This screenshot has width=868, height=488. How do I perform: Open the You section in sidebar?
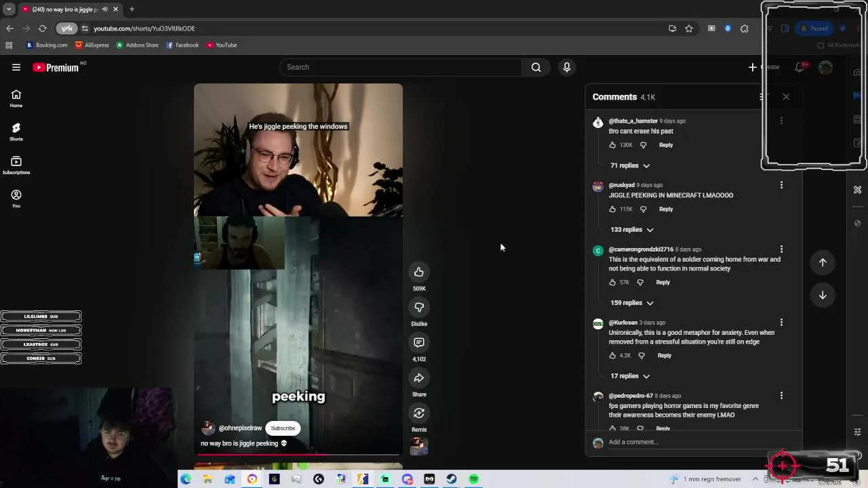[16, 199]
